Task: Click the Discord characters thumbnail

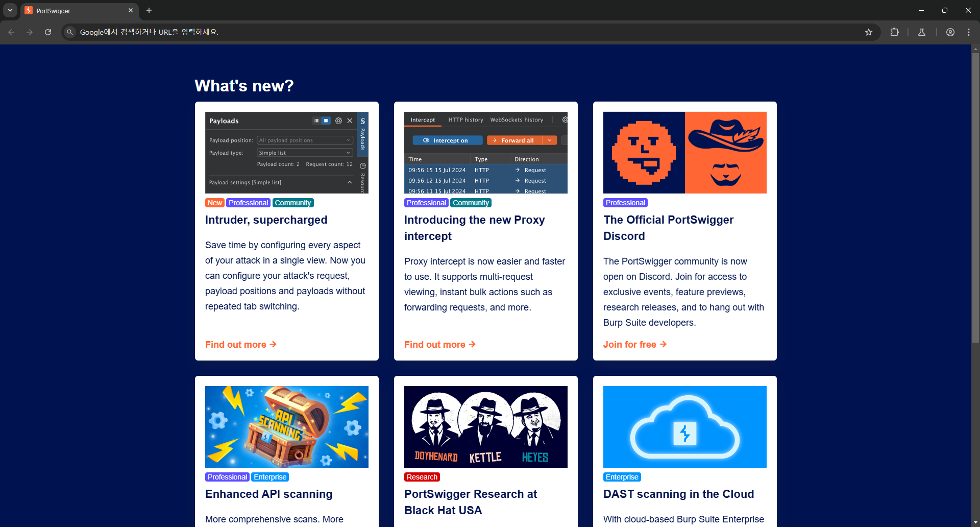Action: click(685, 153)
